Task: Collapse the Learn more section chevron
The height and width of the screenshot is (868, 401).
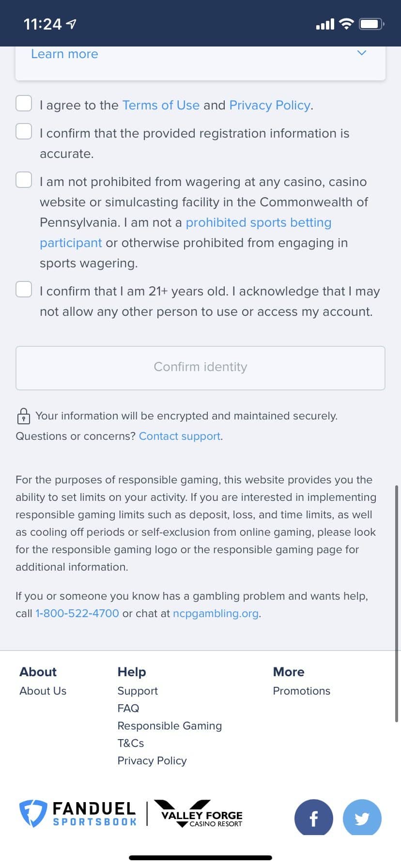Action: pos(361,53)
